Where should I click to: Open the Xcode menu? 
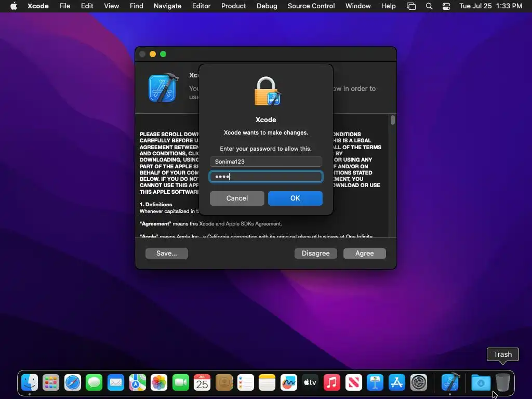(x=38, y=6)
